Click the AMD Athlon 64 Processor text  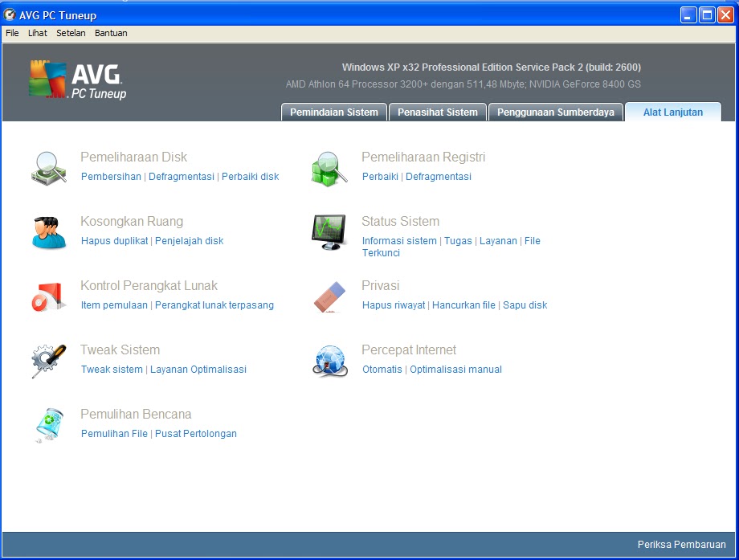coord(463,84)
